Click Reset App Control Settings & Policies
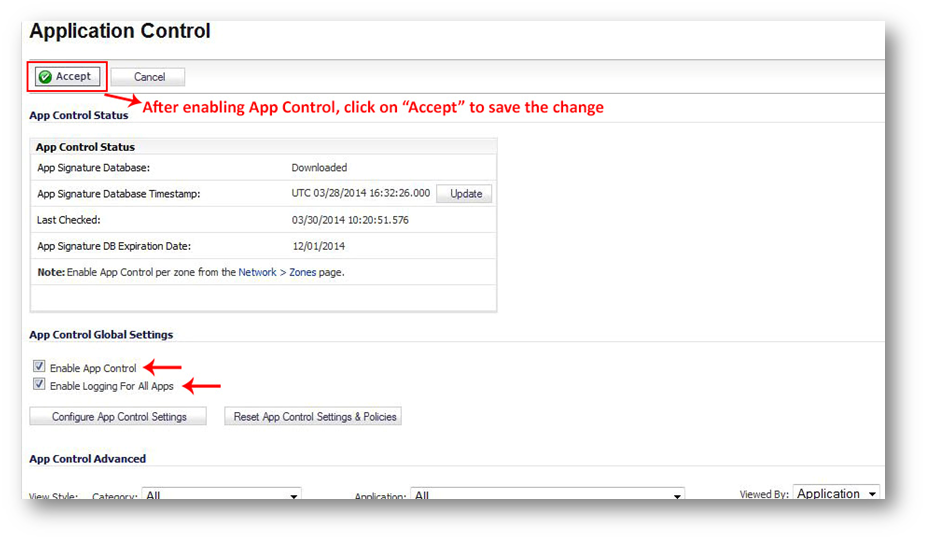This screenshot has height=541, width=927. coord(315,417)
